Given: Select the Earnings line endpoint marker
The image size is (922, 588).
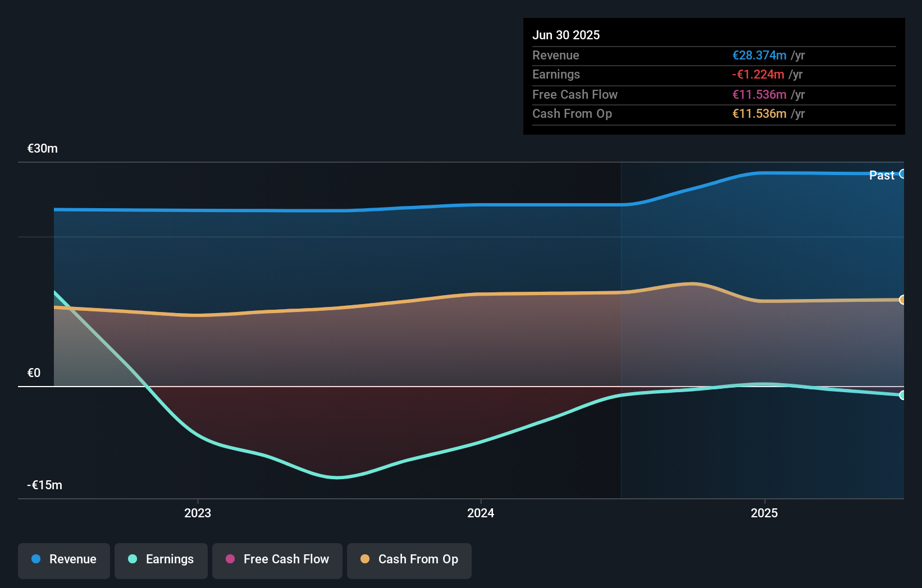Looking at the screenshot, I should click(x=903, y=395).
